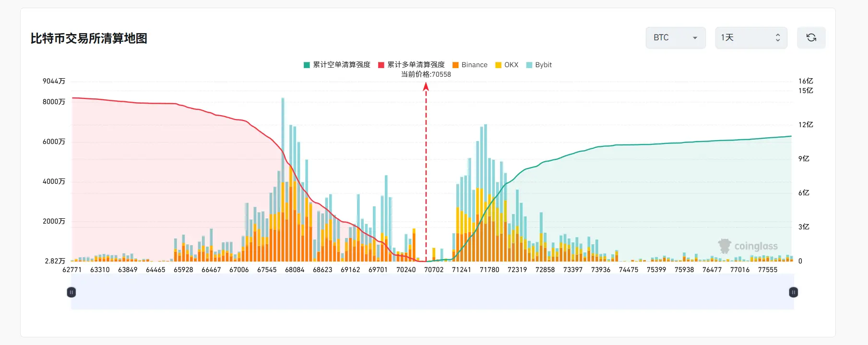Click the light-blue Bybit legend swatch
The width and height of the screenshot is (868, 345).
529,65
